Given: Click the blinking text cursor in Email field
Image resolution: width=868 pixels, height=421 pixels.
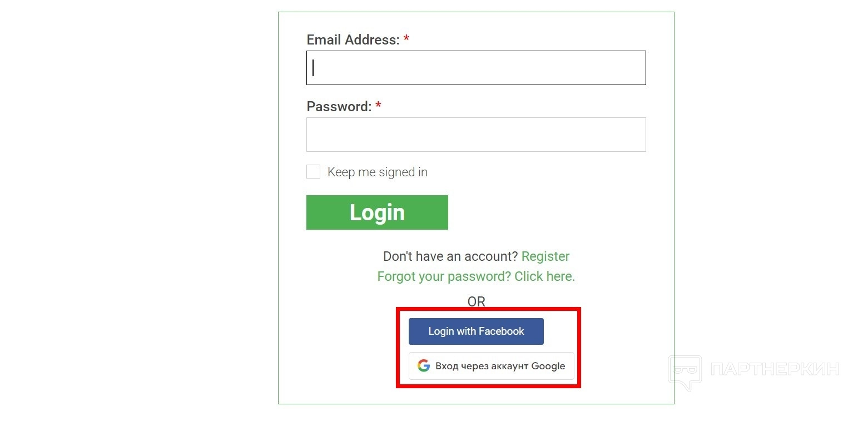Looking at the screenshot, I should click(314, 68).
